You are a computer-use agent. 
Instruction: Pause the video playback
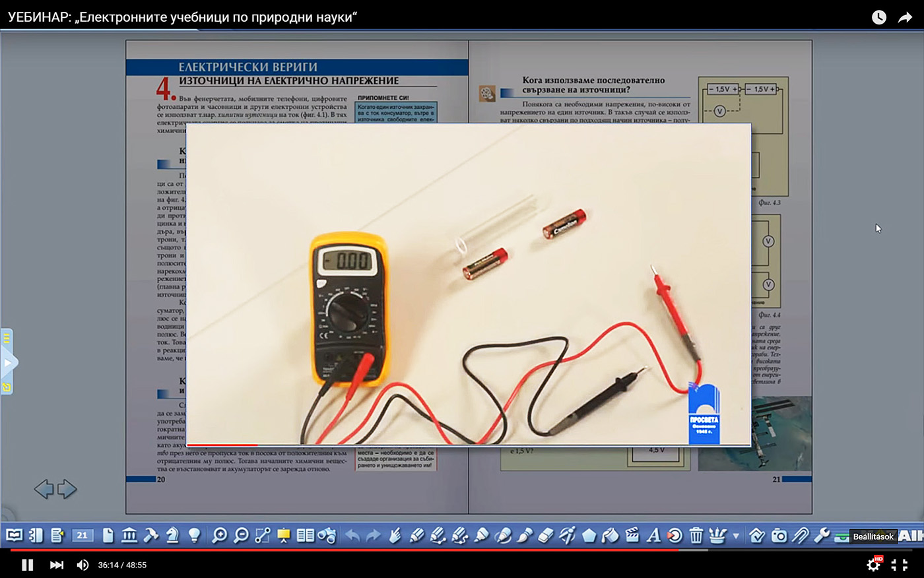[x=27, y=565]
